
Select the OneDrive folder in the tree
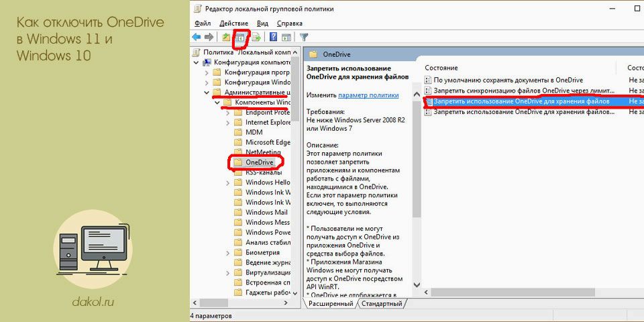259,162
